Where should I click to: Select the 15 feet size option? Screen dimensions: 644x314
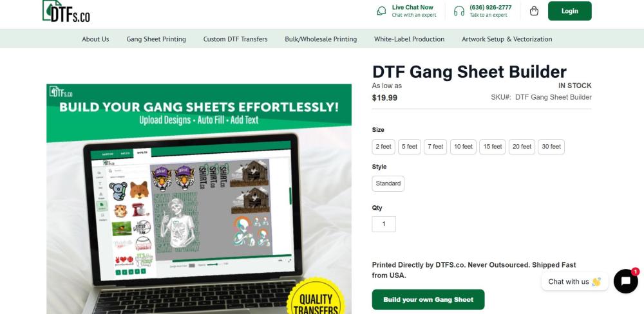point(493,147)
